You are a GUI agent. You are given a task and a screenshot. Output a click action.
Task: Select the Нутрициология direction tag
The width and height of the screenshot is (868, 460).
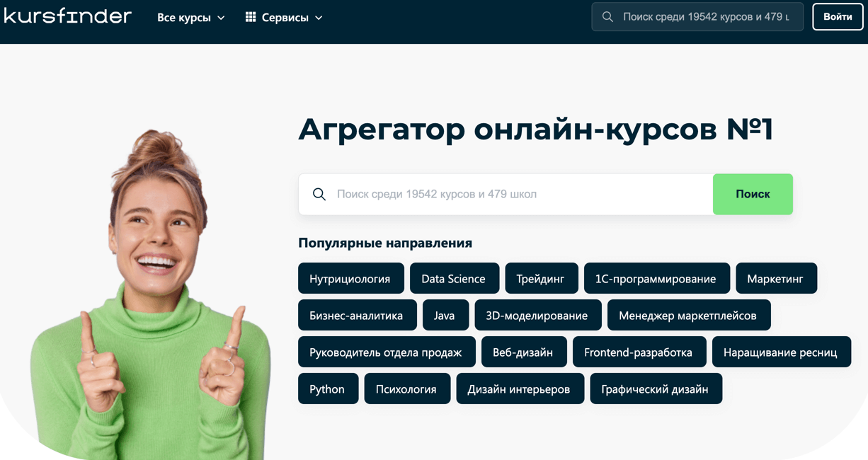(350, 279)
